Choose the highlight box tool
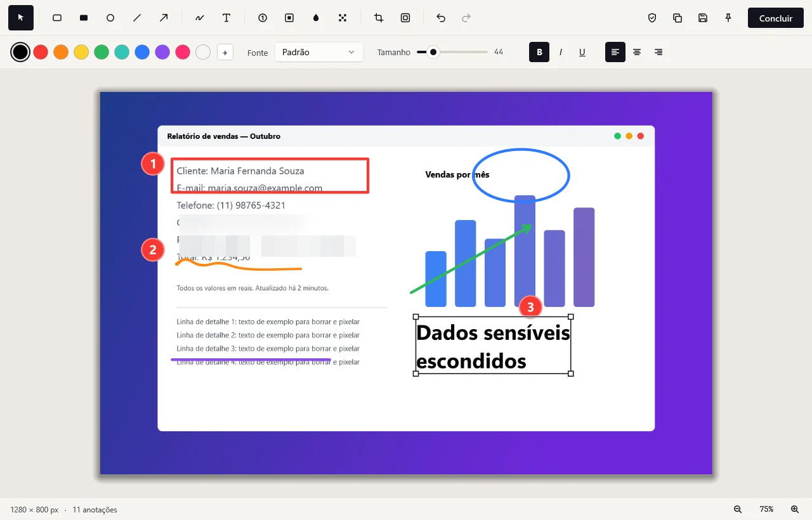The width and height of the screenshot is (812, 520). (x=289, y=18)
